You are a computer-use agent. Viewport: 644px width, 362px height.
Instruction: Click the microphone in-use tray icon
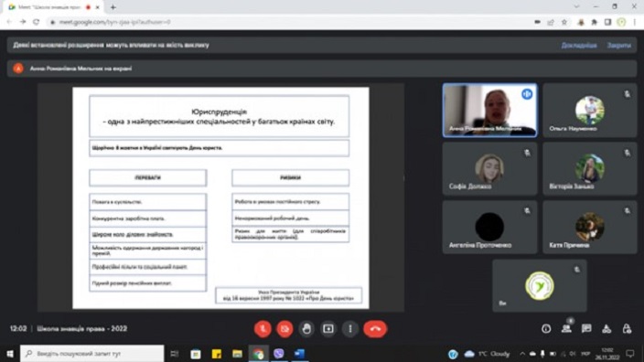[542, 354]
